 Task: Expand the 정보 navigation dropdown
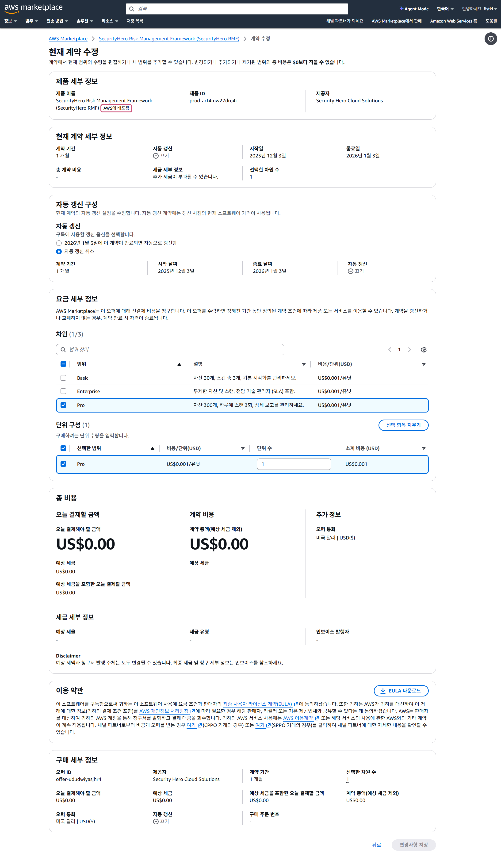tap(10, 21)
